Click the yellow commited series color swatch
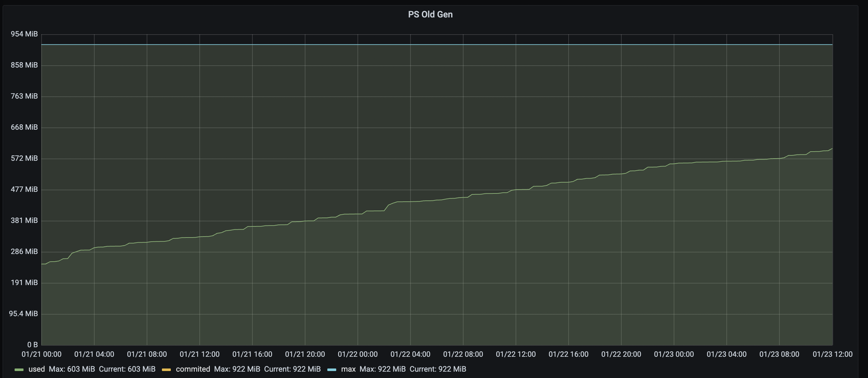Screen dimensions: 868x378 click(x=166, y=369)
